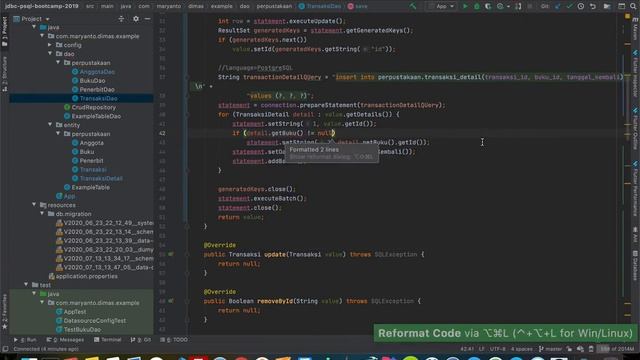Image resolution: width=640 pixels, height=360 pixels.
Task: Click the rollback undo arrow icon
Action: tap(593, 6)
